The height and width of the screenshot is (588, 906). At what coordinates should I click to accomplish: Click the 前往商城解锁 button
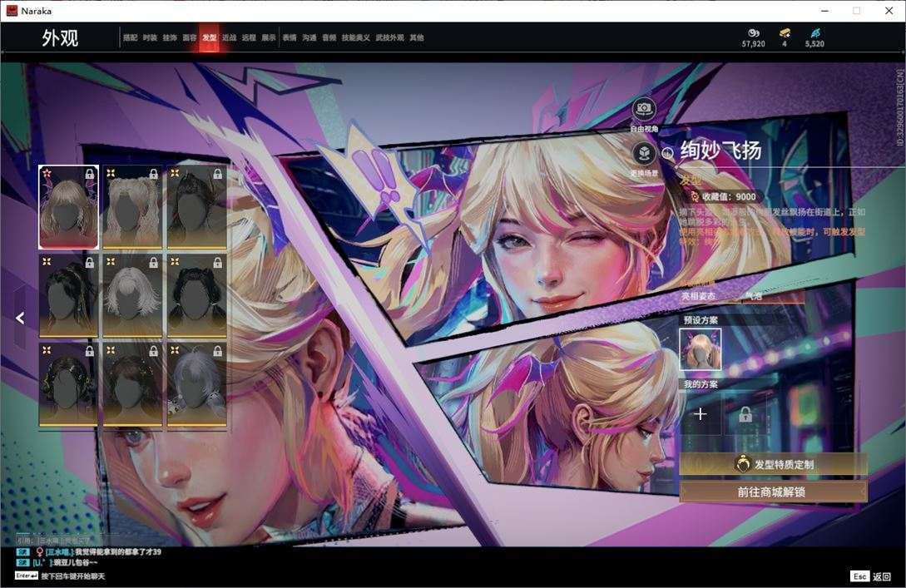pyautogui.click(x=773, y=492)
